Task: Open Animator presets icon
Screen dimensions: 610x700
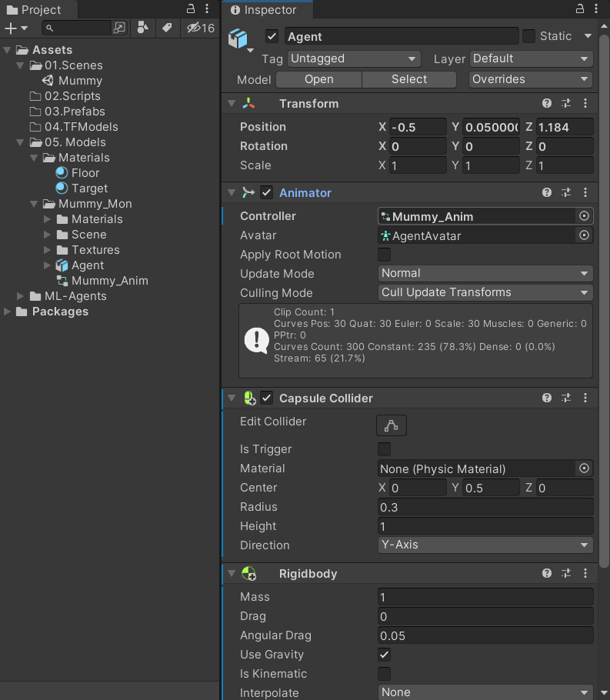Action: pos(566,192)
